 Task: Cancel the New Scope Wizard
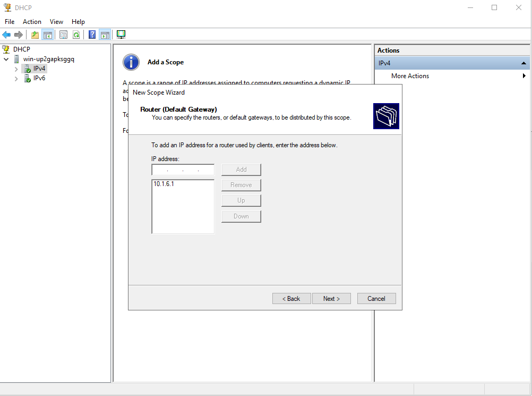376,299
